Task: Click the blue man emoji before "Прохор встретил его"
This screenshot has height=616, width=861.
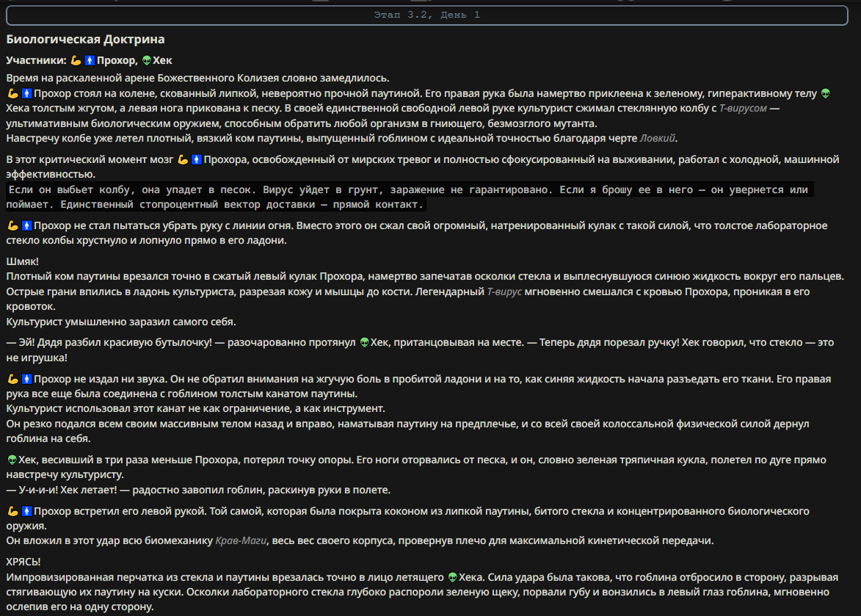Action: pos(26,512)
